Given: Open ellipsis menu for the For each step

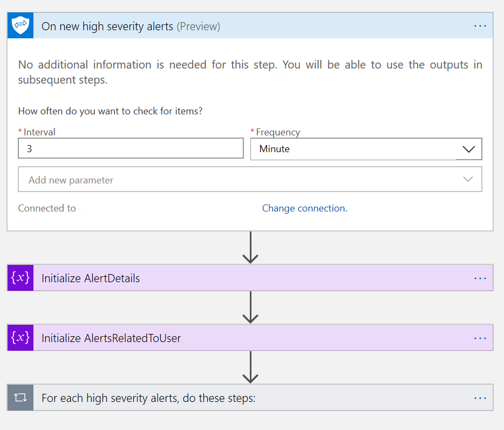Looking at the screenshot, I should pyautogui.click(x=480, y=398).
